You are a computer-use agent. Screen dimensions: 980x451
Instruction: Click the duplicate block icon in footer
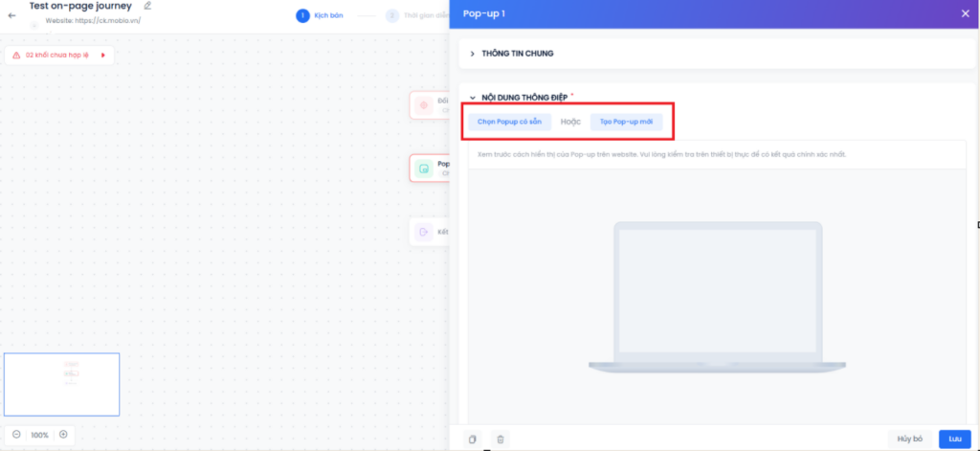tap(473, 440)
